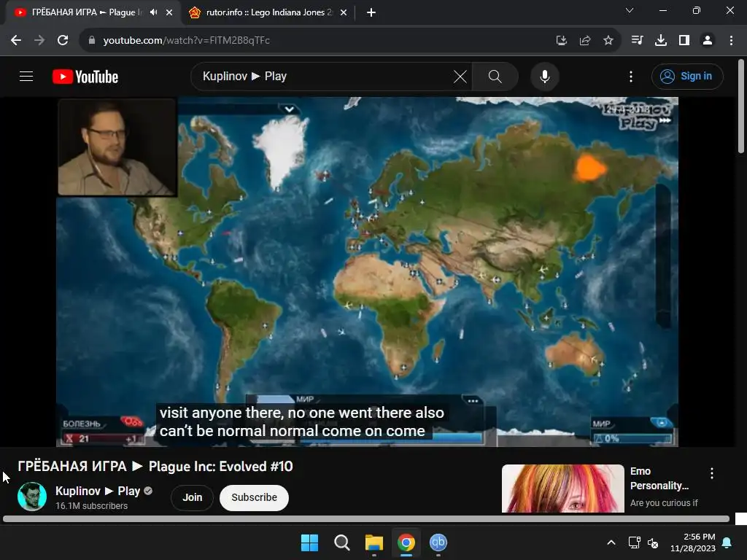Click the 16.1M subscribers text
747x560 pixels.
tap(91, 506)
